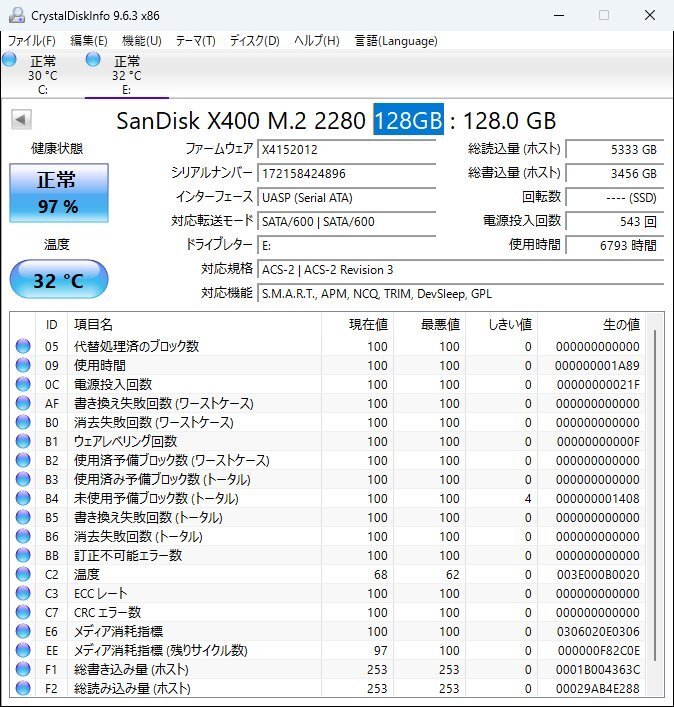
Task: Close the CrystalDiskInfo window
Action: [x=650, y=15]
